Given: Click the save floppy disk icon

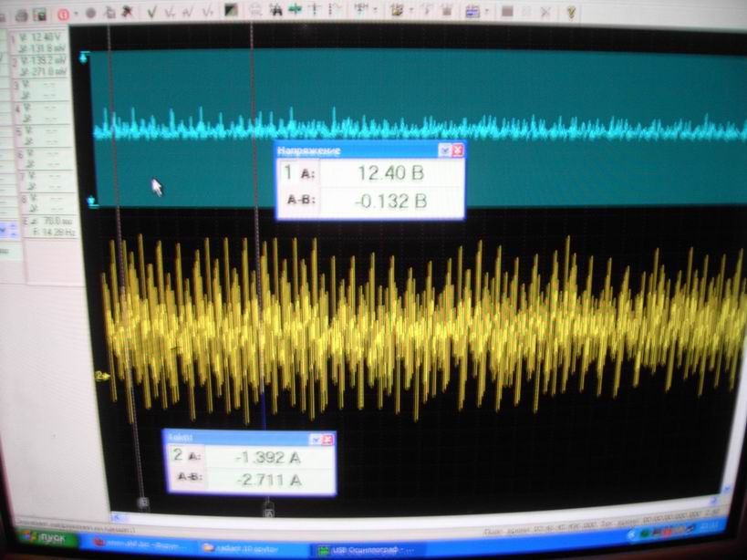Looking at the screenshot, I should click(39, 14).
